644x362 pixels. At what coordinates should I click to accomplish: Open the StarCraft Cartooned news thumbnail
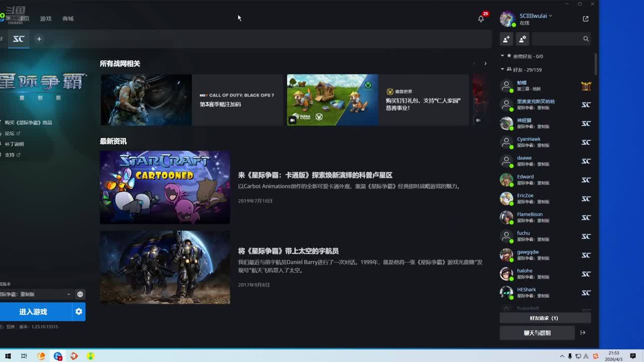[x=165, y=187]
